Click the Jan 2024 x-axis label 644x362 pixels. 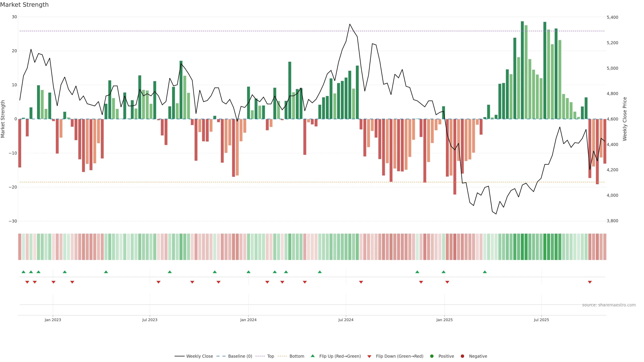pos(248,320)
